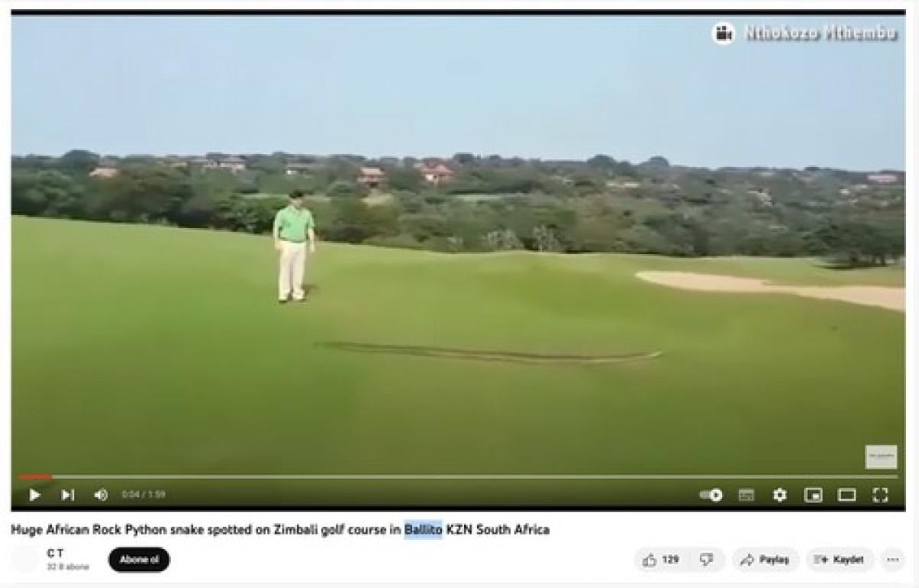
Task: Save video with Kaydet button
Action: click(839, 560)
